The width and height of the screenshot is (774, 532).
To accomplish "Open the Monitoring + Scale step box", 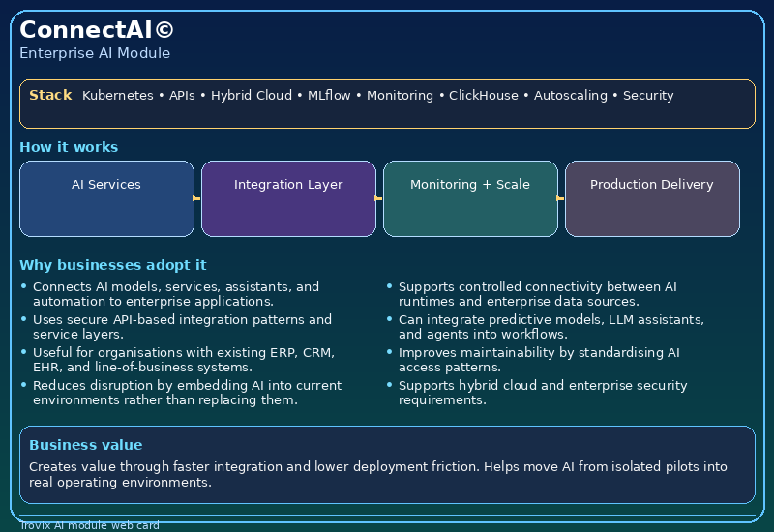I will pos(470,198).
